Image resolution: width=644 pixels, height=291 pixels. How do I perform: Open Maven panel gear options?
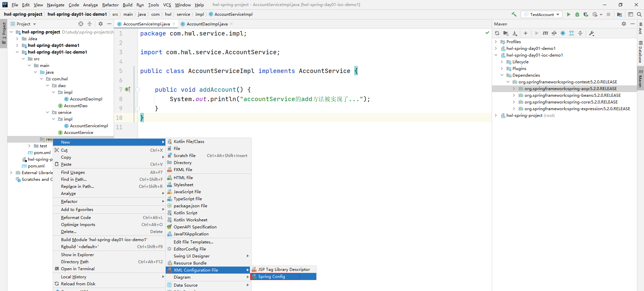click(x=624, y=24)
